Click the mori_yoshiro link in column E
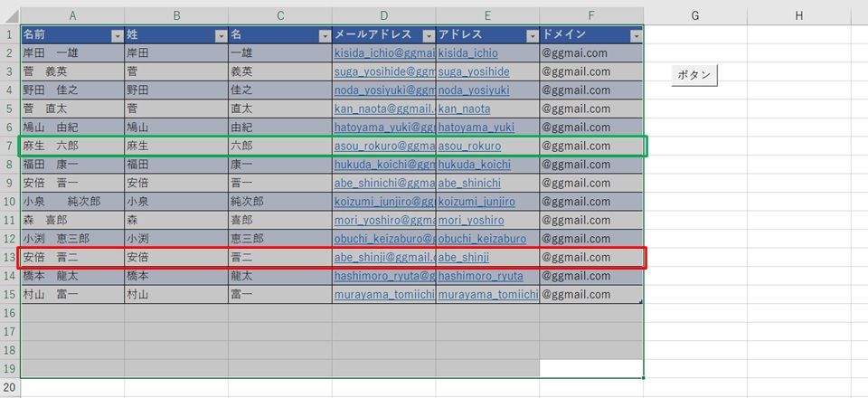868x398 pixels. click(x=471, y=221)
